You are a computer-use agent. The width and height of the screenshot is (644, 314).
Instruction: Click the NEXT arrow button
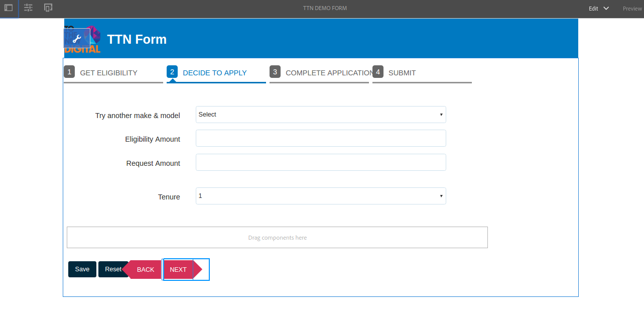(183, 270)
